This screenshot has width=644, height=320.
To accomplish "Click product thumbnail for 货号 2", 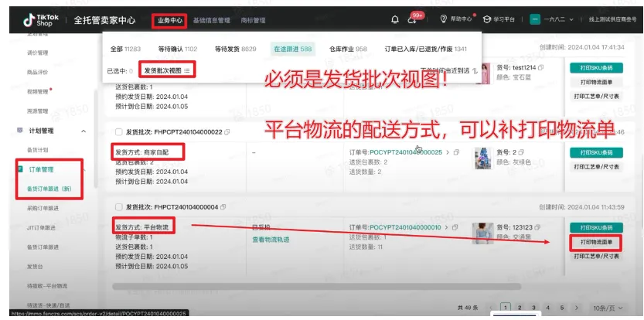I will click(482, 158).
